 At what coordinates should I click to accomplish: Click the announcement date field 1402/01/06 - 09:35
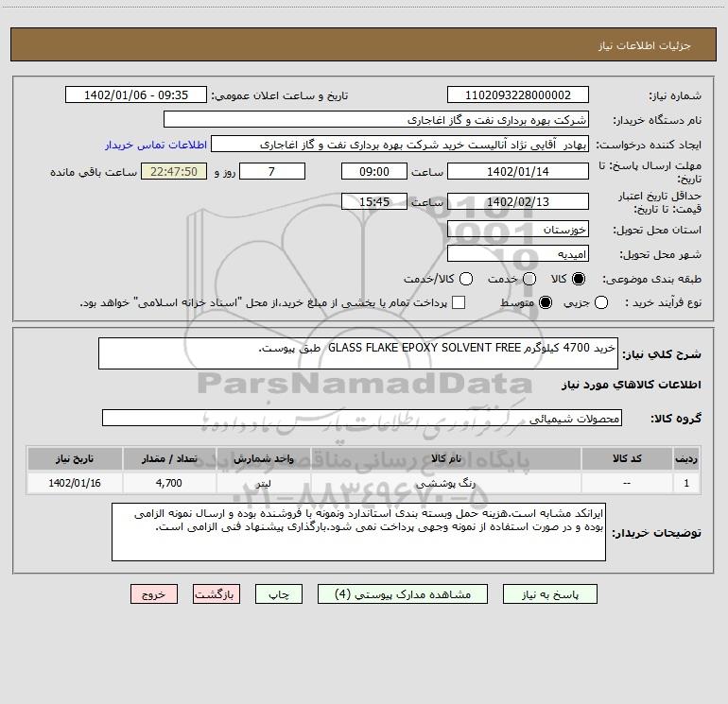pos(136,95)
